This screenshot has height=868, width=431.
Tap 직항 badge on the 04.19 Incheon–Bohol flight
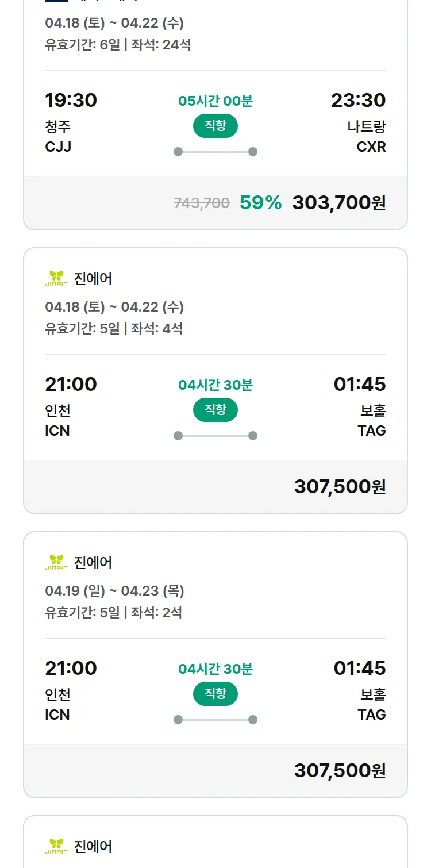(215, 694)
